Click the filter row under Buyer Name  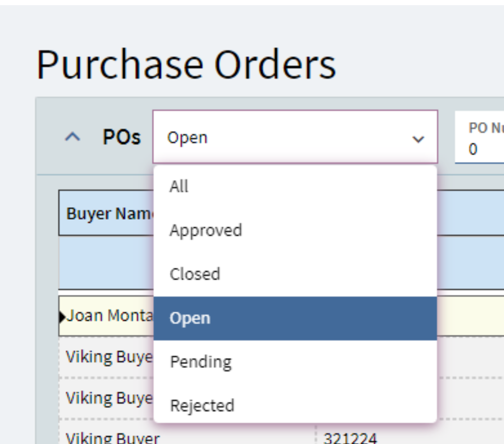pos(106,263)
